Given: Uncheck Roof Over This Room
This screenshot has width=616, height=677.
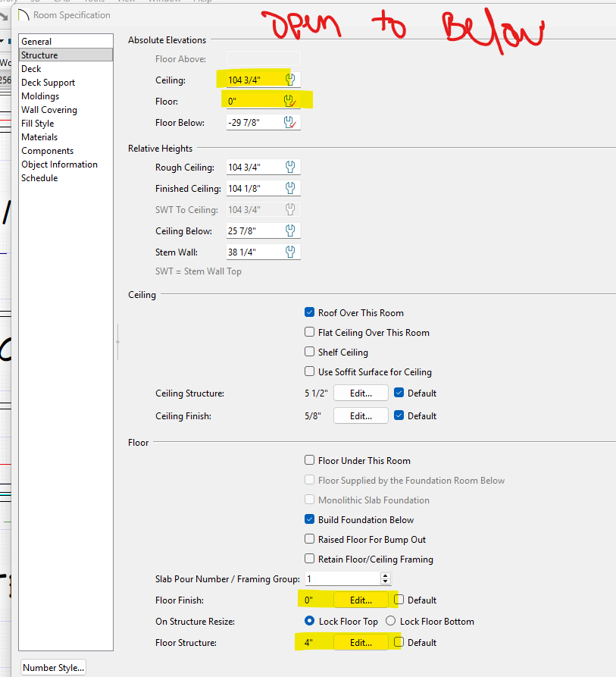Looking at the screenshot, I should pyautogui.click(x=309, y=312).
